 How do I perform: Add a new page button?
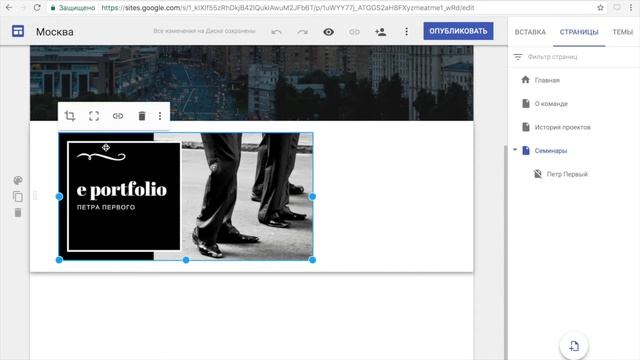(573, 346)
